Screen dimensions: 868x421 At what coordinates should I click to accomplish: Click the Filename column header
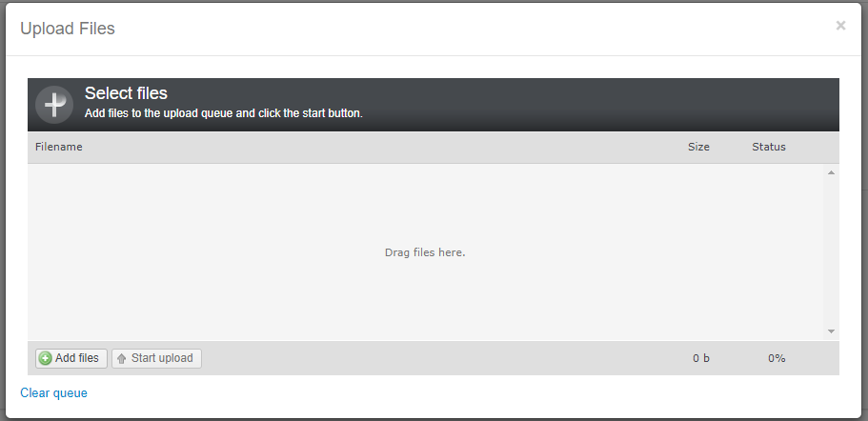coord(59,147)
